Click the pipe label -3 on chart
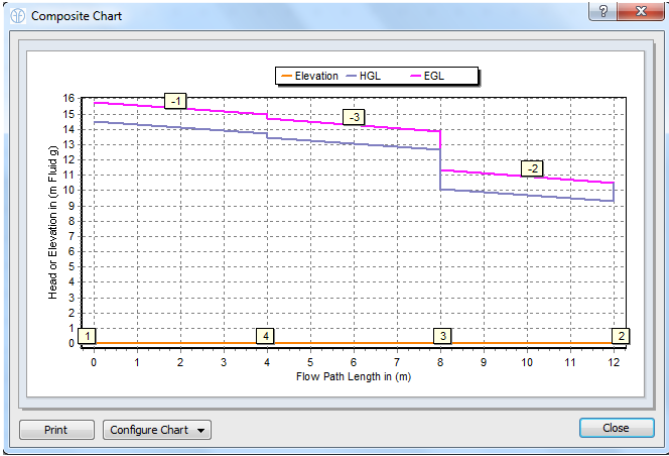 pyautogui.click(x=353, y=117)
